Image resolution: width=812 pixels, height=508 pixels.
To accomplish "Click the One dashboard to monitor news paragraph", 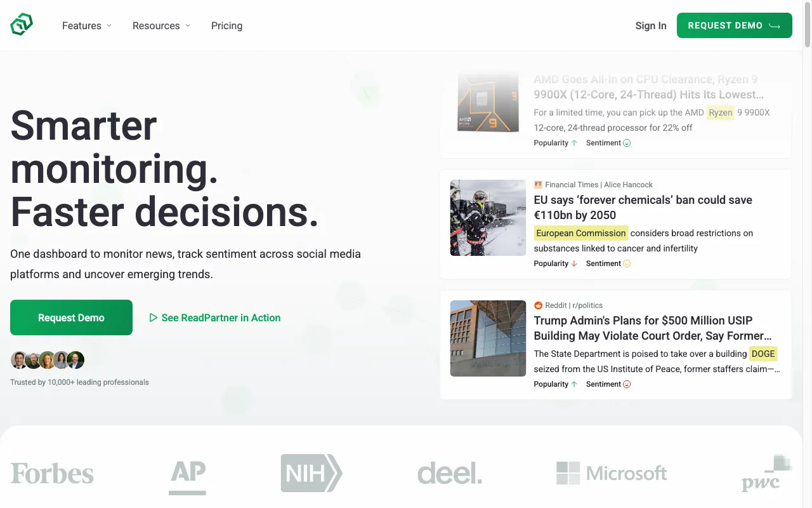I will coord(185,264).
